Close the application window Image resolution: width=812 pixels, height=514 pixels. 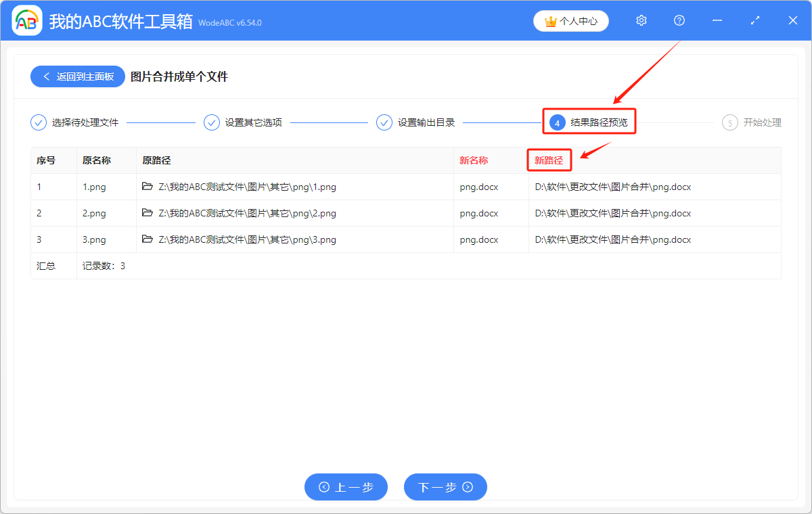(x=793, y=21)
